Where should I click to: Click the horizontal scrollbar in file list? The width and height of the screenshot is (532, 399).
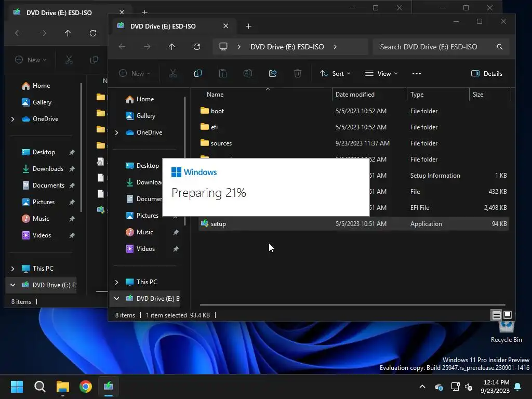pyautogui.click(x=353, y=305)
